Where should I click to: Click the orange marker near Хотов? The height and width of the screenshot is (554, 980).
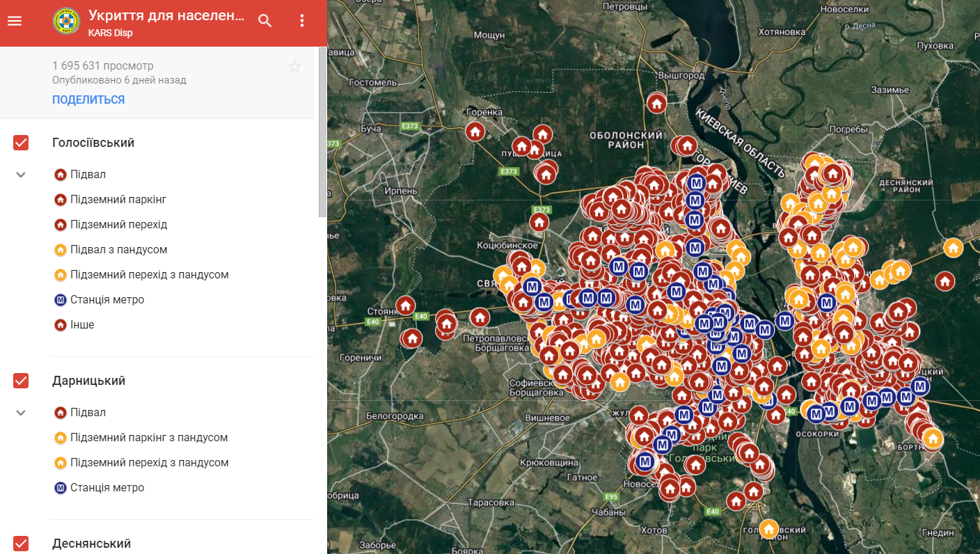[x=768, y=529]
